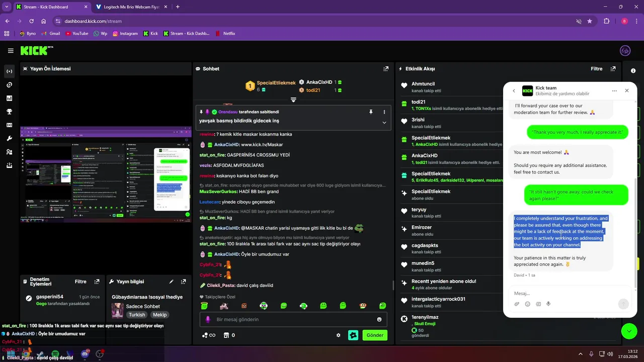Pop out the Etkinlik Akışı panel
Screen dimensions: 644x362
(613, 69)
